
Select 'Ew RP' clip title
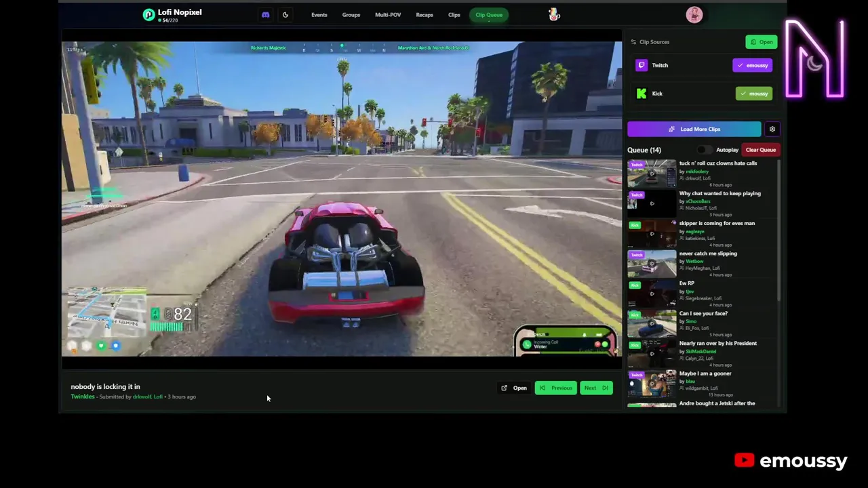(686, 283)
